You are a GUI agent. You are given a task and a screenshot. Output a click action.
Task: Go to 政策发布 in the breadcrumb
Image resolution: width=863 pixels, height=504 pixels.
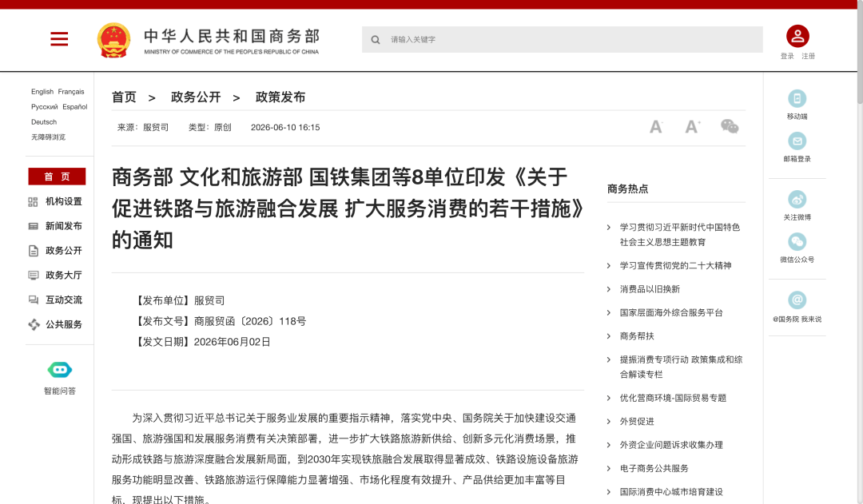(x=280, y=97)
